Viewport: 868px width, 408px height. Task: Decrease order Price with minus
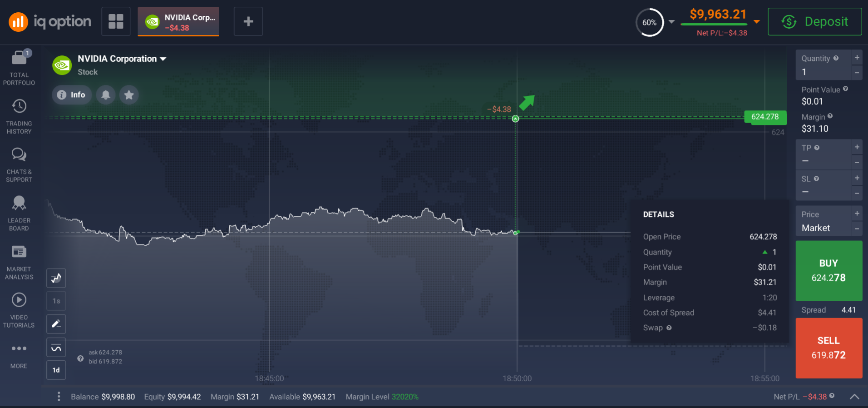click(x=857, y=228)
